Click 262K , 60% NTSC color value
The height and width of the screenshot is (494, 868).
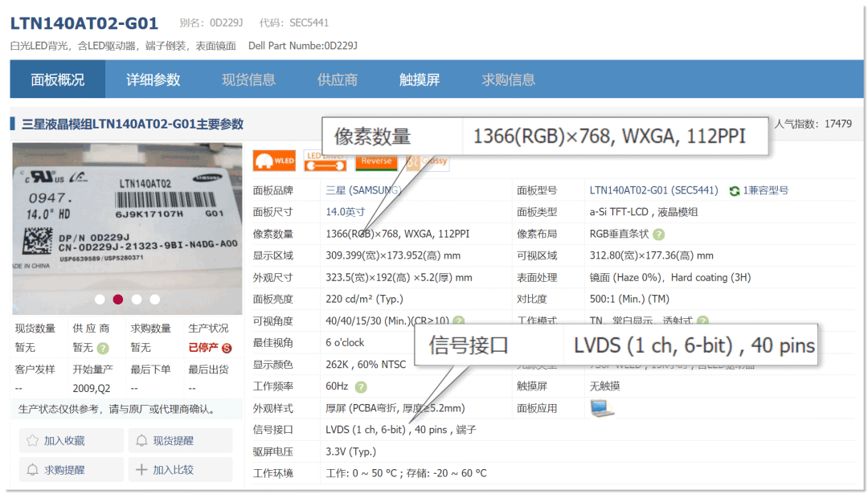coord(366,365)
